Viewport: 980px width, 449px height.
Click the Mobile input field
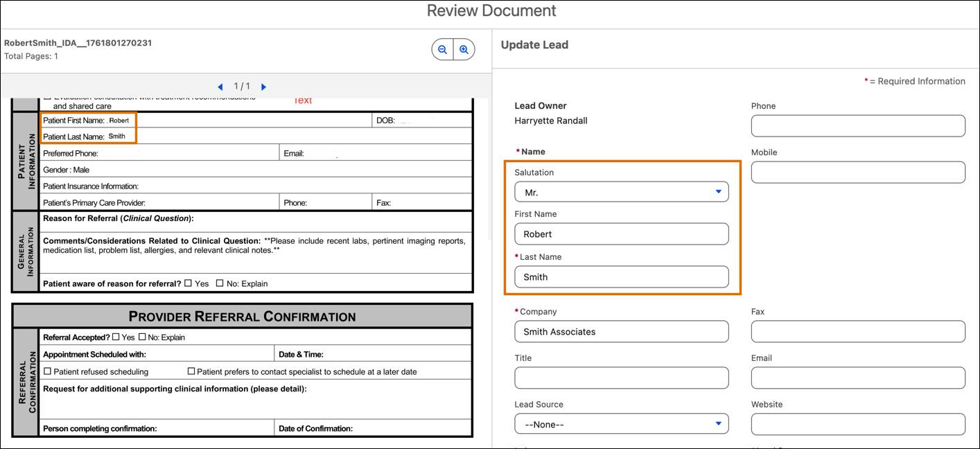coord(858,172)
